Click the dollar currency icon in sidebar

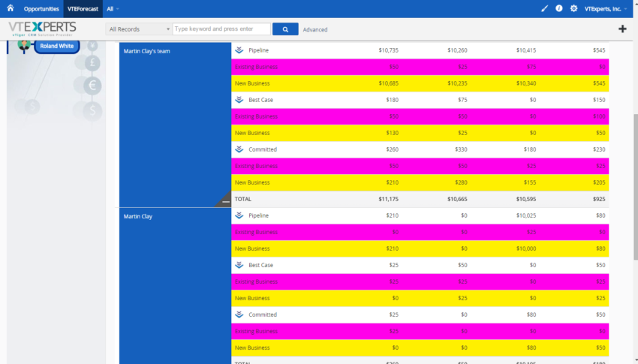92,110
